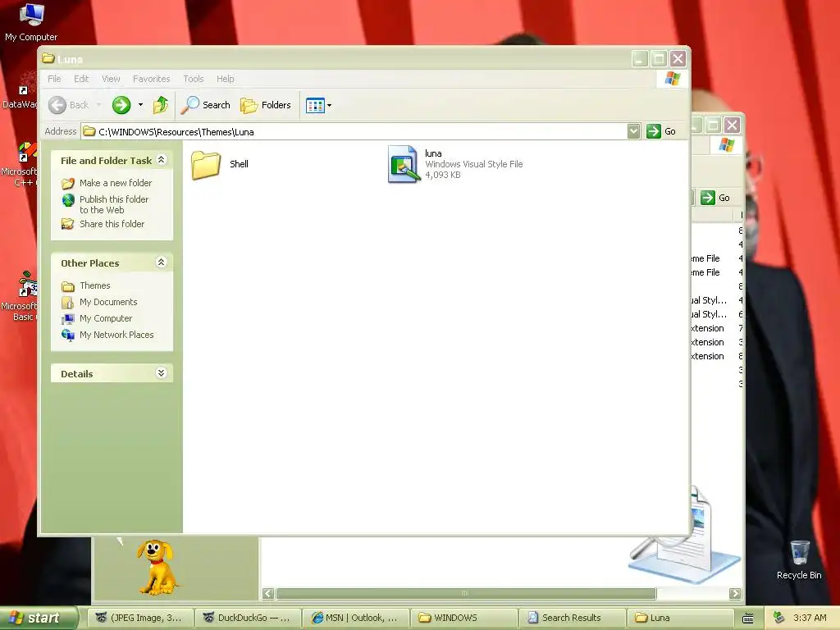Toggle the Folders pane
Screen dimensions: 840x630
[266, 105]
